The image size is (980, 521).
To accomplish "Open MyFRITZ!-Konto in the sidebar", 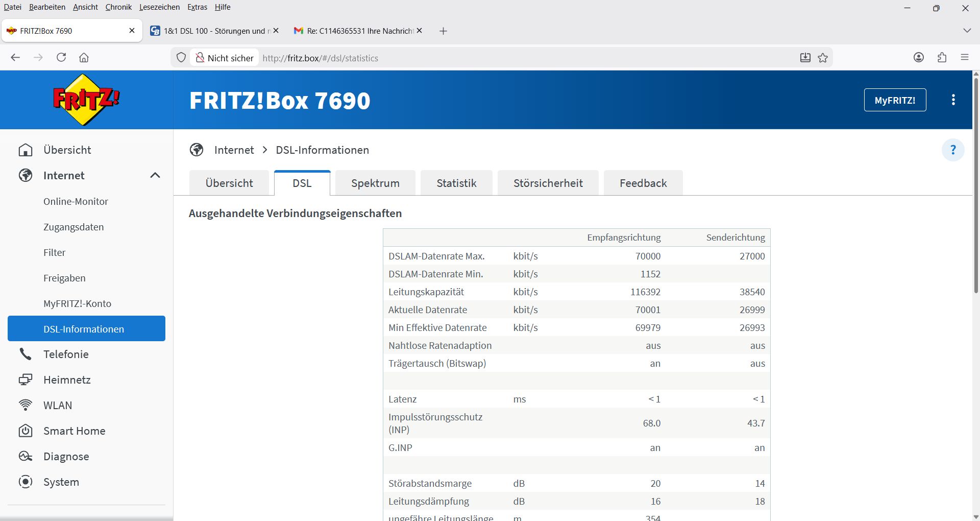I will 77,303.
